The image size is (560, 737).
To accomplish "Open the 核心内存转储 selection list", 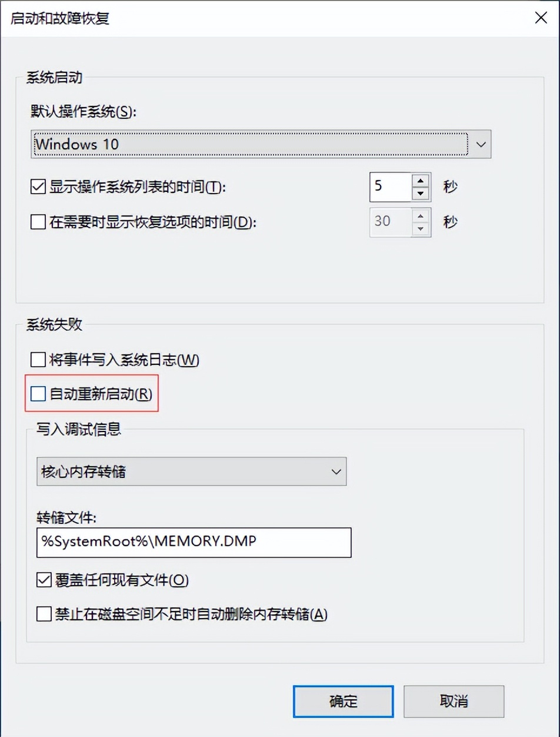I will [336, 472].
